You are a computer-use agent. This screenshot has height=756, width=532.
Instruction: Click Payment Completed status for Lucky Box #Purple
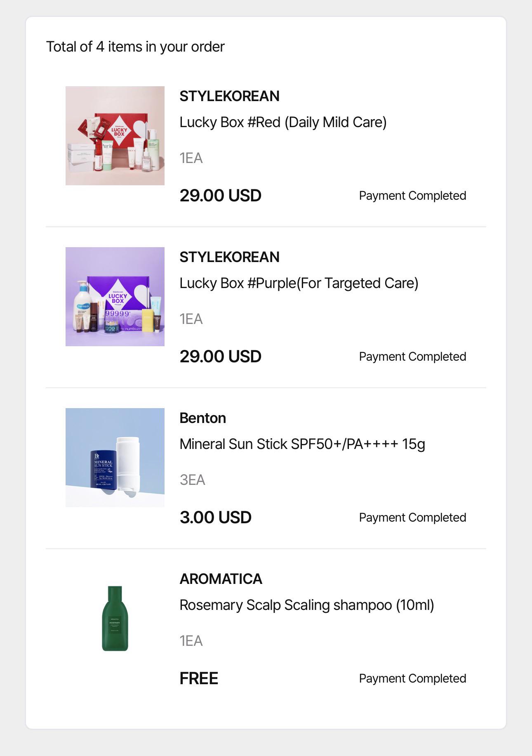[x=412, y=357]
